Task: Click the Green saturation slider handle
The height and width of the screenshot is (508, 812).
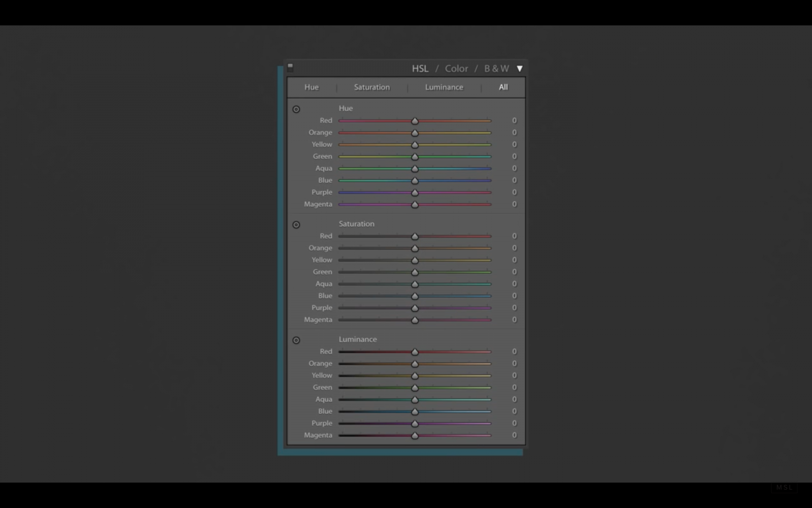Action: tap(415, 272)
